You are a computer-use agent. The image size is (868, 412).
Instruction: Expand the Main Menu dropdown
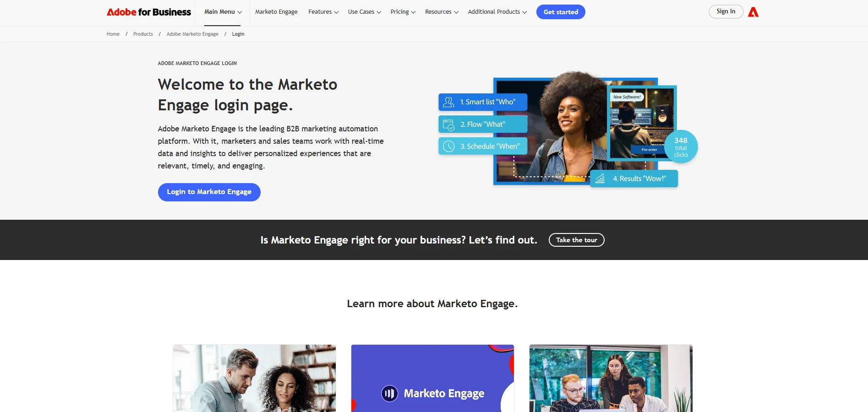coord(223,12)
